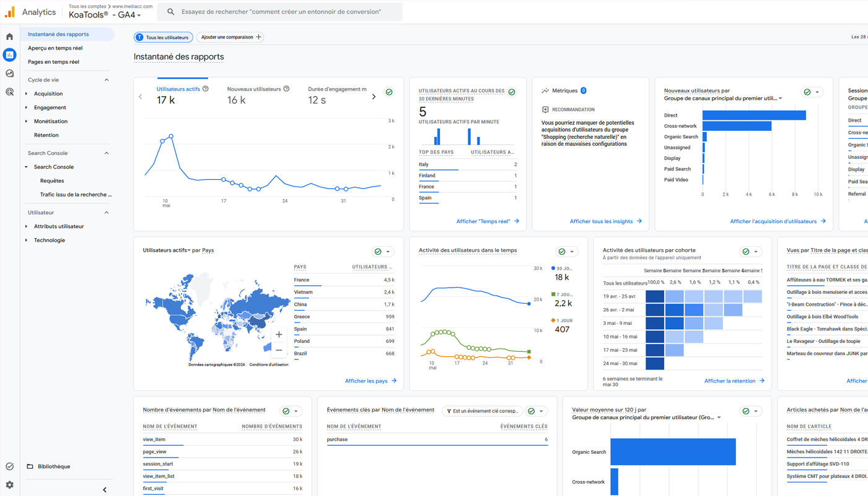Screen dimensions: 868x496
Task: Click the Vietnam row in the Pays table
Action: 344,292
